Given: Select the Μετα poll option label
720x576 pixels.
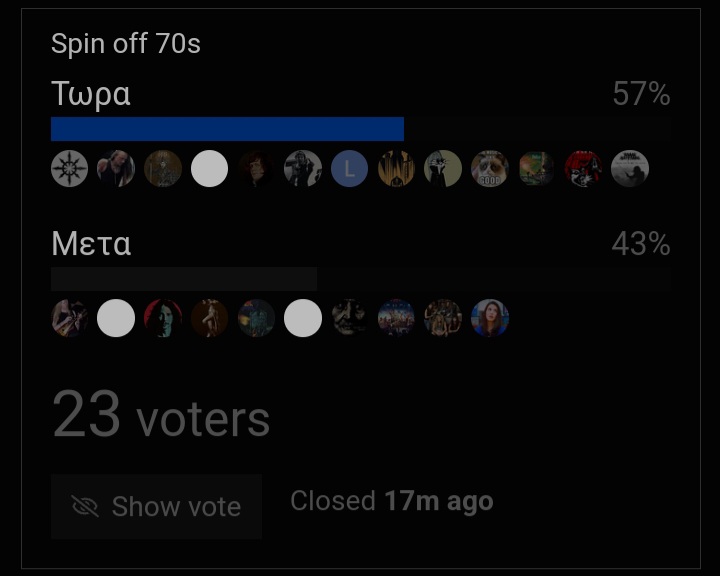Looking at the screenshot, I should pos(91,244).
